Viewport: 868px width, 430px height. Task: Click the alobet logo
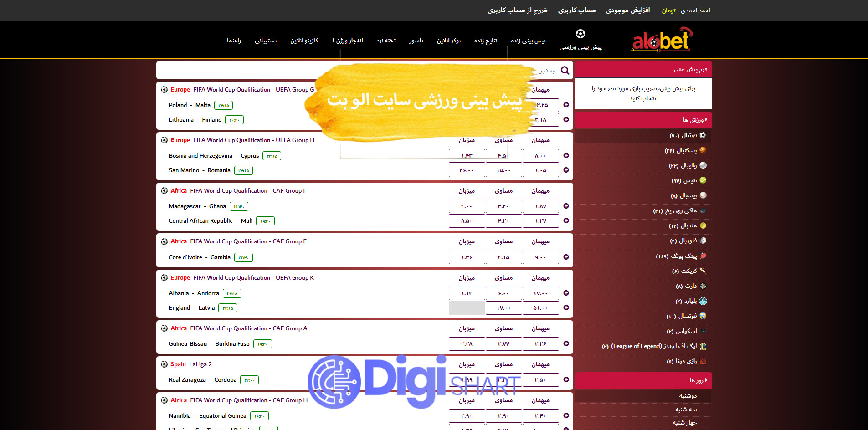(663, 39)
